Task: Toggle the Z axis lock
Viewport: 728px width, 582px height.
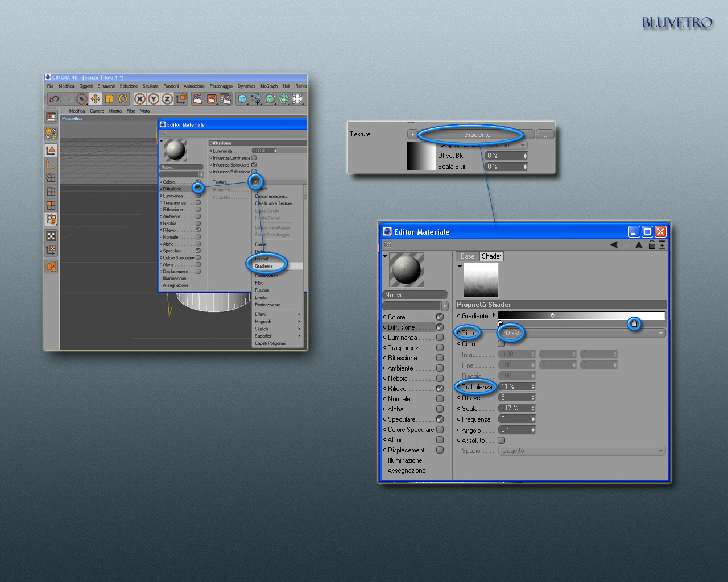Action: (x=167, y=99)
